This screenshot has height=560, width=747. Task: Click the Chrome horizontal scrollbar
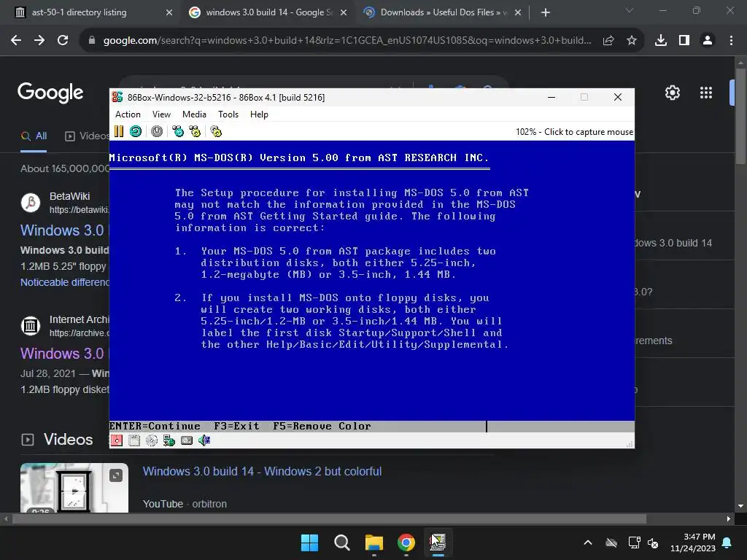click(x=329, y=519)
